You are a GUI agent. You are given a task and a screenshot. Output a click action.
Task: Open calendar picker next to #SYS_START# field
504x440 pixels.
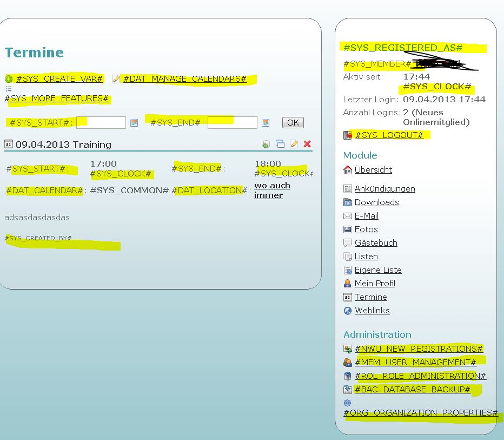(134, 123)
